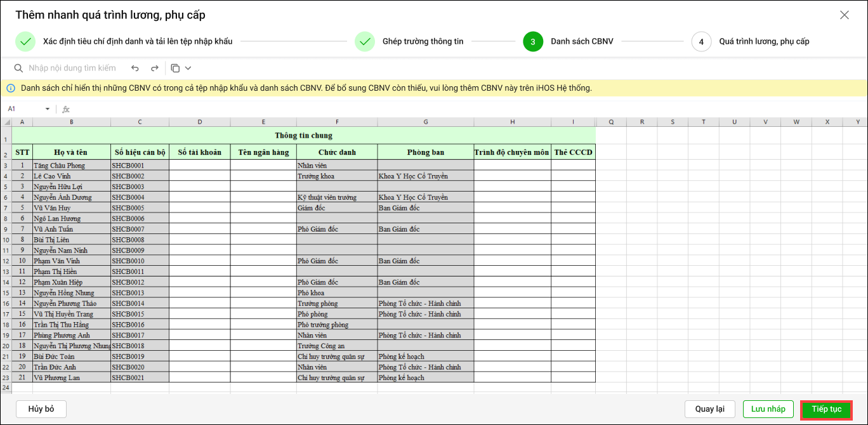Click the copy icon in toolbar
This screenshot has width=868, height=425.
[175, 68]
